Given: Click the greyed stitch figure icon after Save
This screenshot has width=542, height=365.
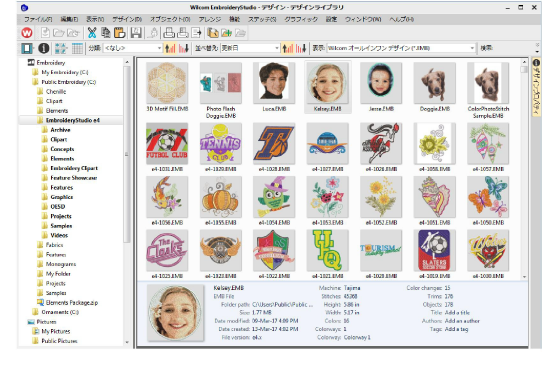Looking at the screenshot, I should [x=153, y=33].
